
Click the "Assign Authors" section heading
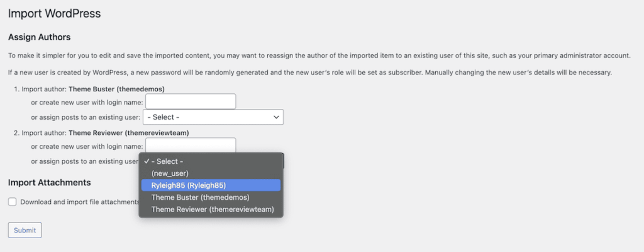point(39,38)
